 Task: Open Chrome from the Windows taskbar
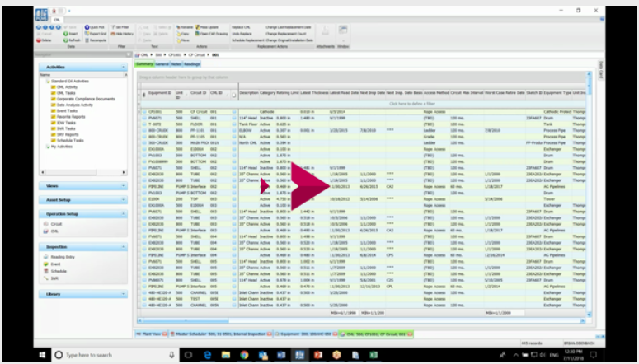click(x=244, y=355)
